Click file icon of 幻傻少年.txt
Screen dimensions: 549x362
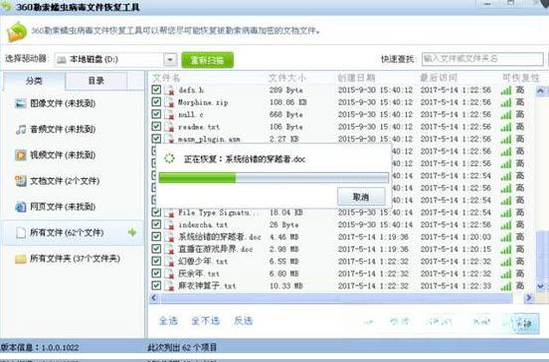(169, 261)
